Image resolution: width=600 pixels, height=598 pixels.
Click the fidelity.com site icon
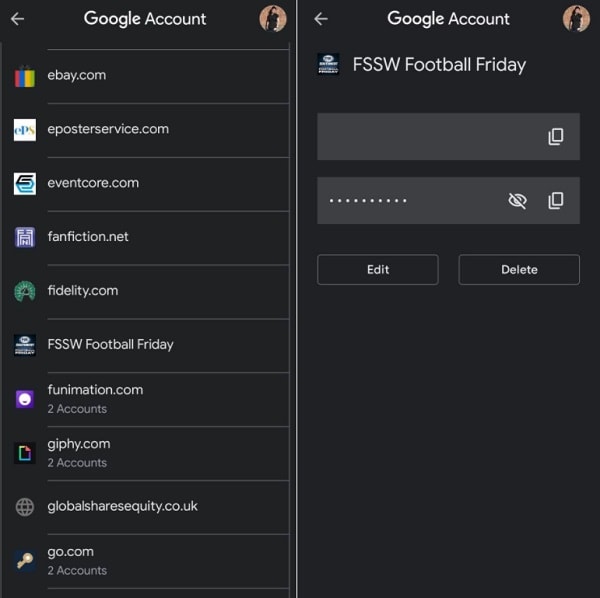click(x=25, y=291)
